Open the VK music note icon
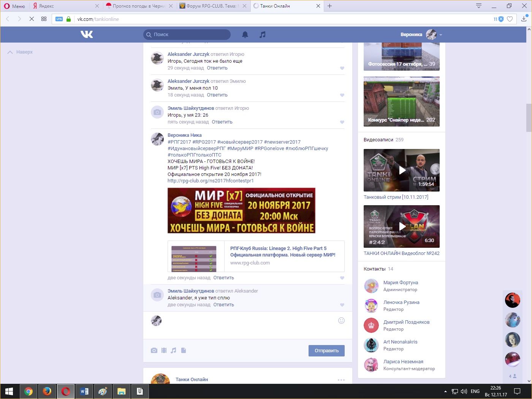 pos(262,35)
